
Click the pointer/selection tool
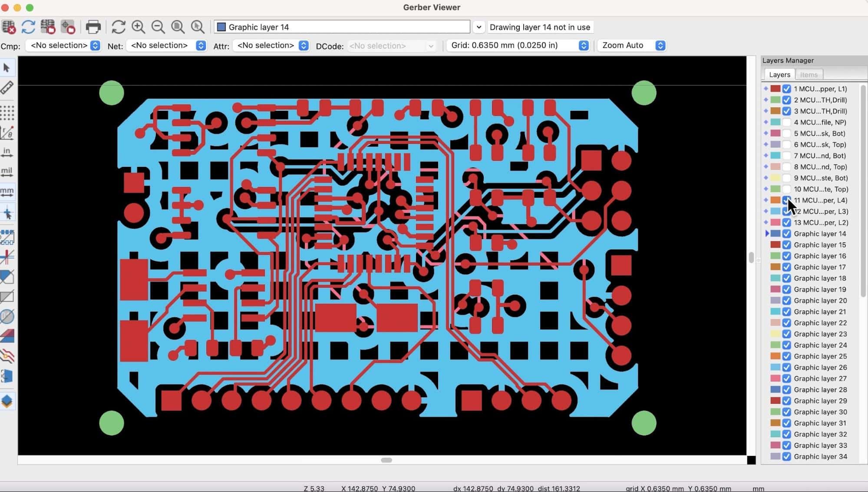(8, 67)
